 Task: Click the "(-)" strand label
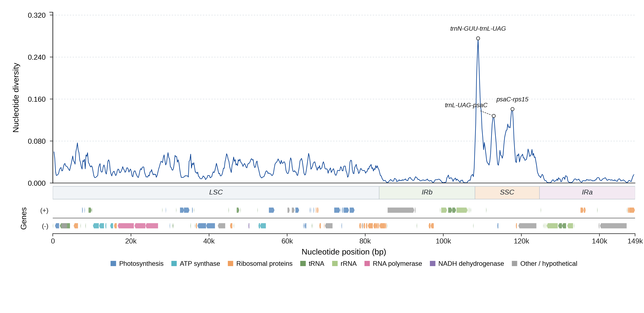pyautogui.click(x=45, y=226)
